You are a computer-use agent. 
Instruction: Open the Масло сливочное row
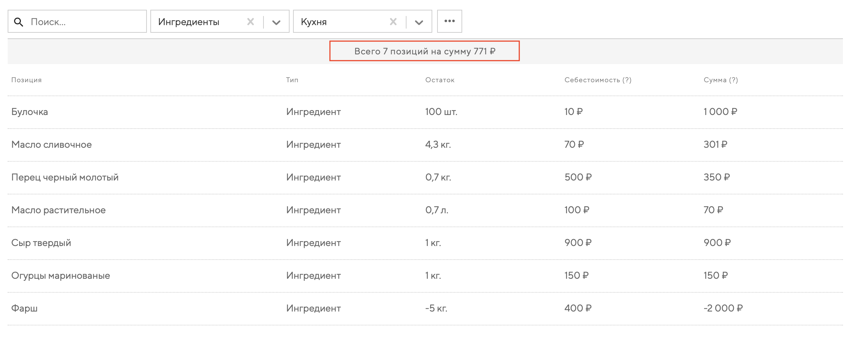pos(52,145)
